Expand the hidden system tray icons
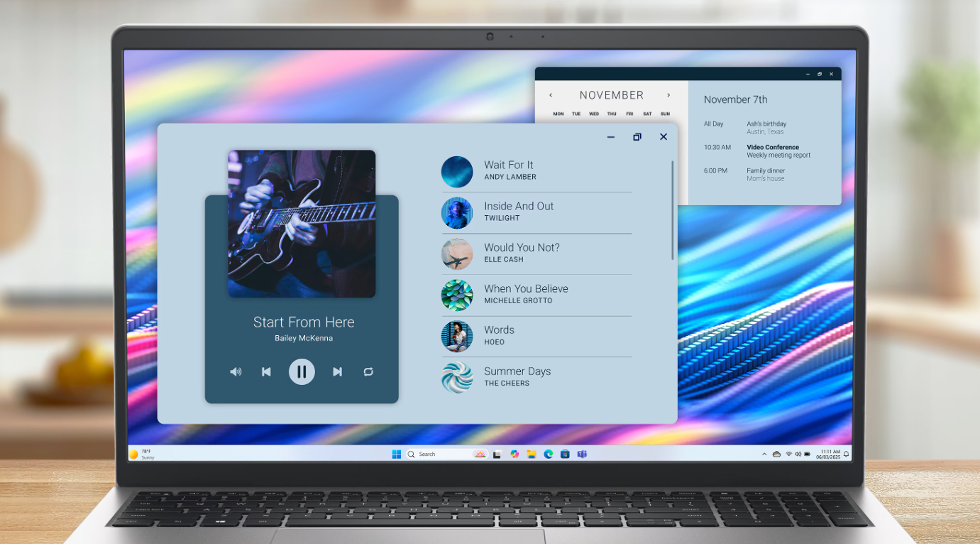Screen dimensions: 980x544 (764, 455)
